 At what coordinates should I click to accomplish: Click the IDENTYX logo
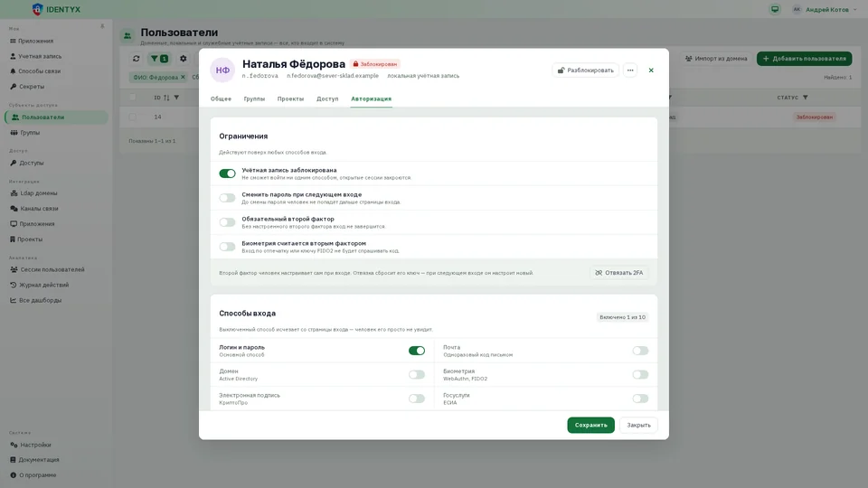56,9
